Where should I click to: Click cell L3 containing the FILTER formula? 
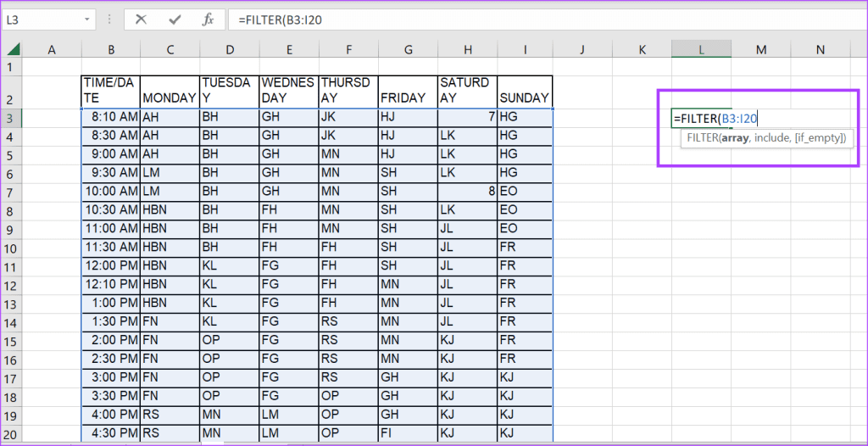701,119
